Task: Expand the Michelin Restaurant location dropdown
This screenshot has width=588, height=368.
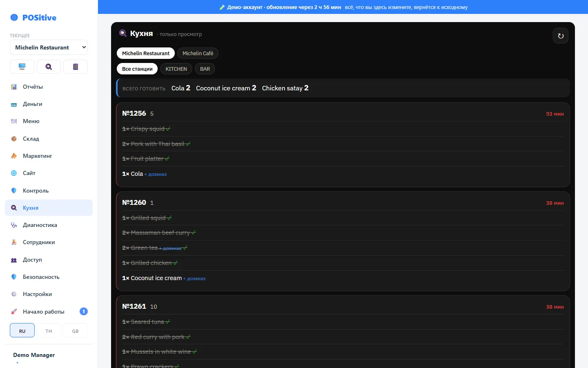Action: 49,47
